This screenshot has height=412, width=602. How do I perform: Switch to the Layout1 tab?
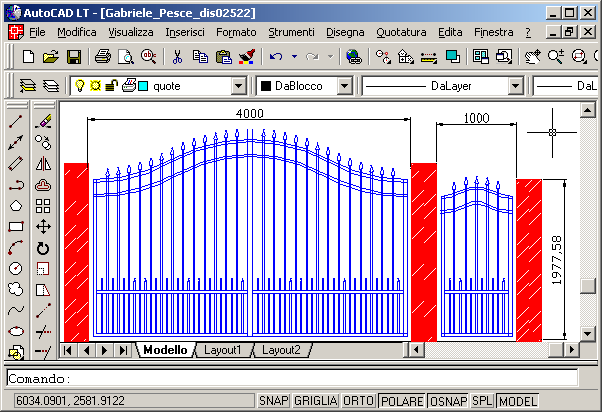(223, 350)
